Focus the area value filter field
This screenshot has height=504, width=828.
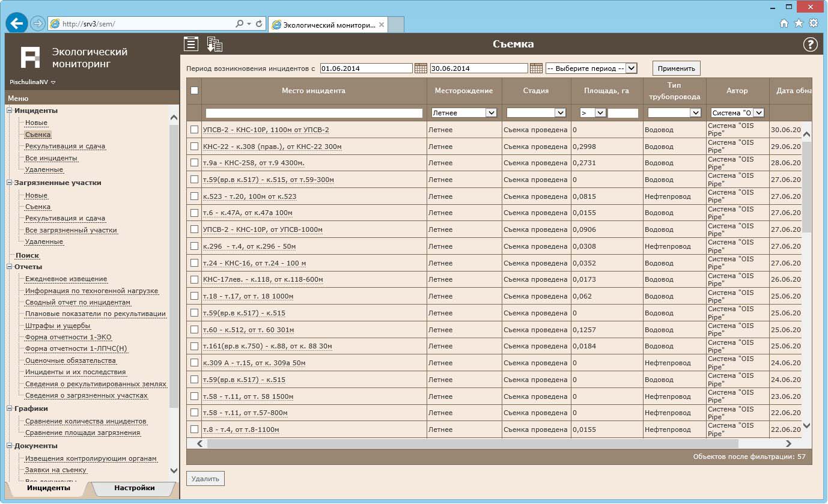(623, 113)
